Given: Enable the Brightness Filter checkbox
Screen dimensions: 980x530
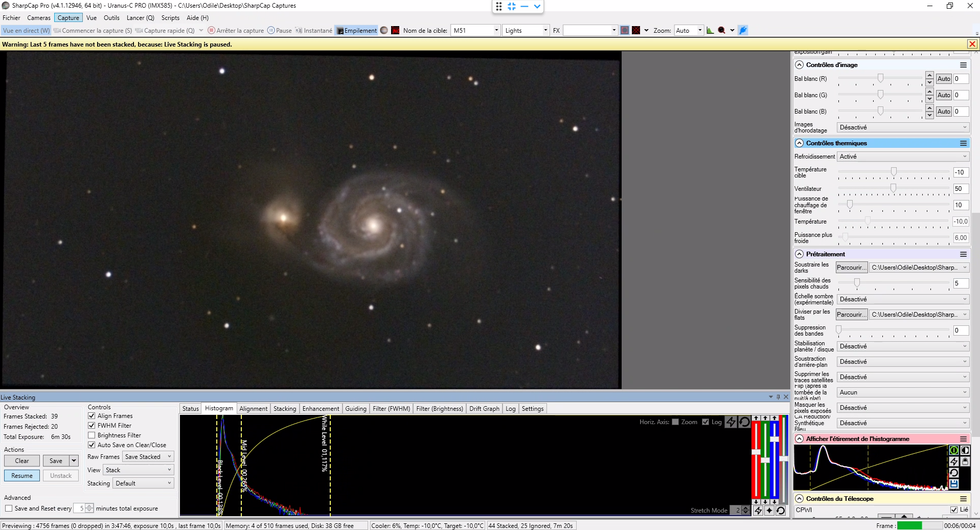Looking at the screenshot, I should click(92, 435).
